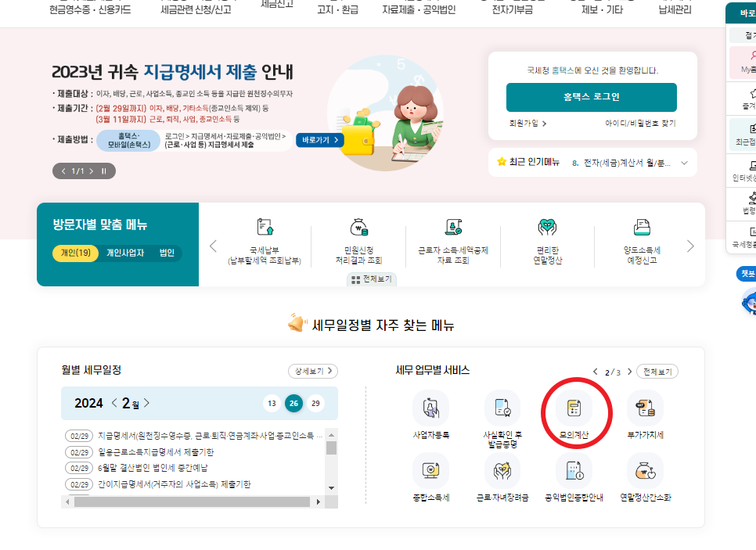Image resolution: width=756 pixels, height=550 pixels.
Task: Open 상세보기 for the monthly tax schedule
Action: point(313,371)
